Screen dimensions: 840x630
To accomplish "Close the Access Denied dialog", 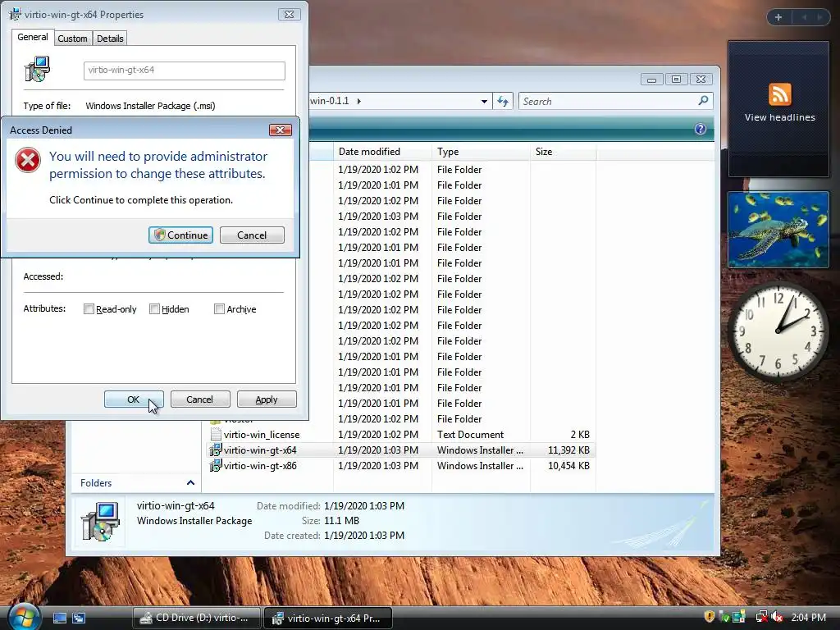I will tap(281, 130).
